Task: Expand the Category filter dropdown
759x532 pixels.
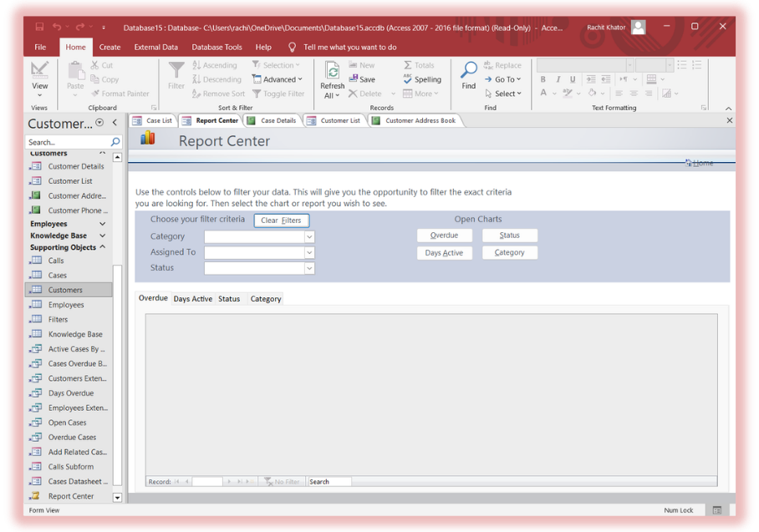Action: point(309,237)
